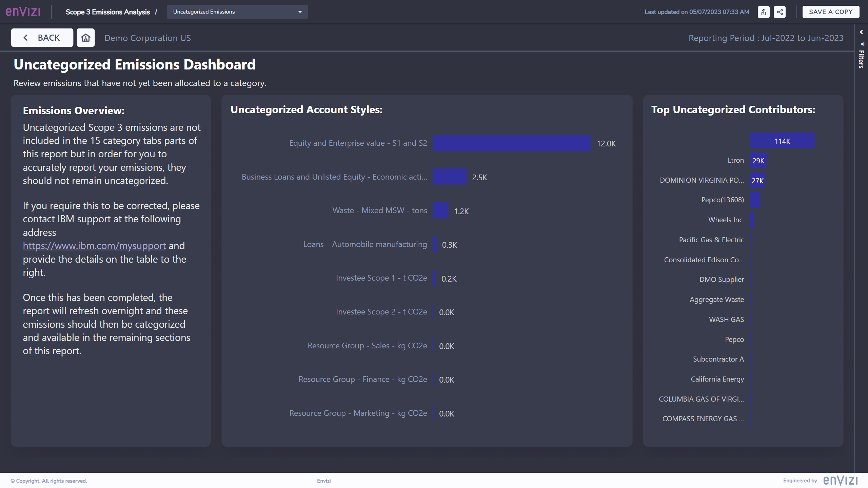868x488 pixels.
Task: Click the 'Aggregate Waste' label
Action: click(717, 300)
